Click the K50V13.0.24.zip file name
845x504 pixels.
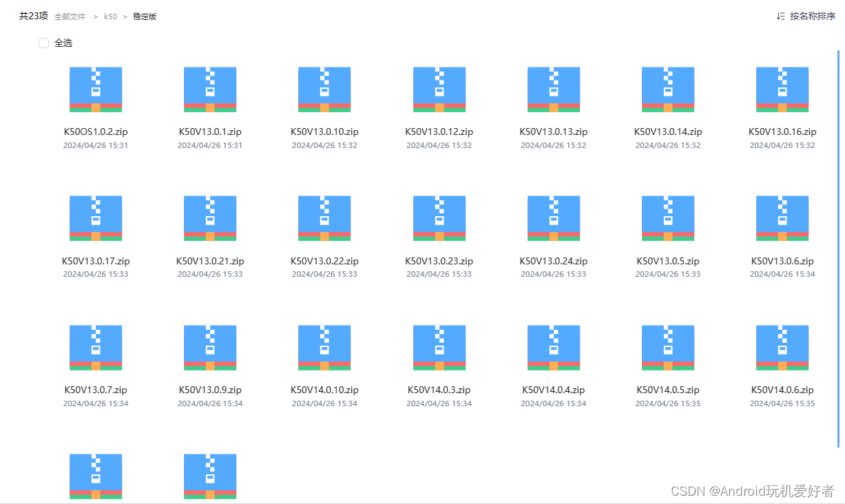click(554, 261)
